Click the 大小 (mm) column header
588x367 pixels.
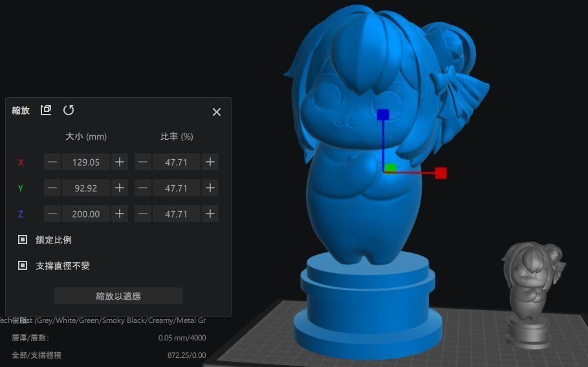86,137
